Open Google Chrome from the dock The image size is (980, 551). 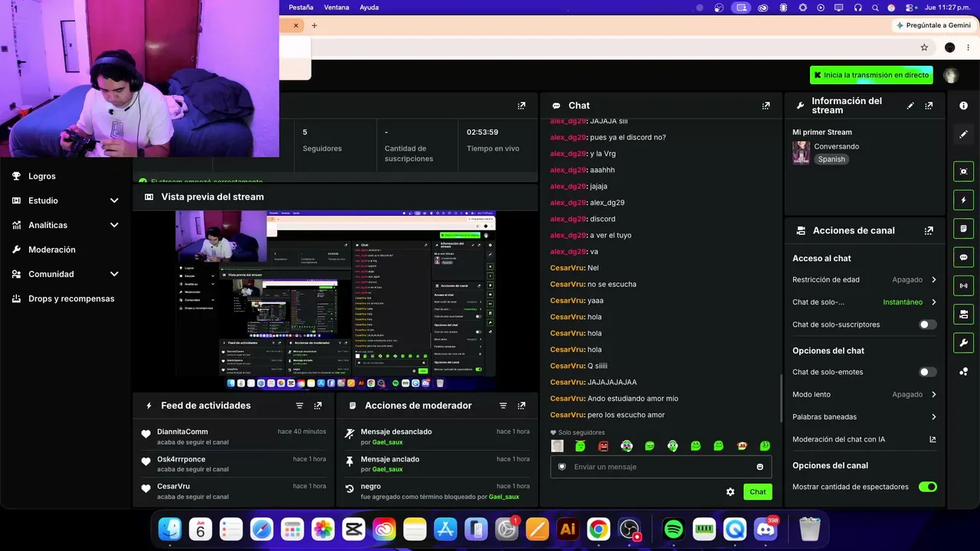tap(599, 529)
